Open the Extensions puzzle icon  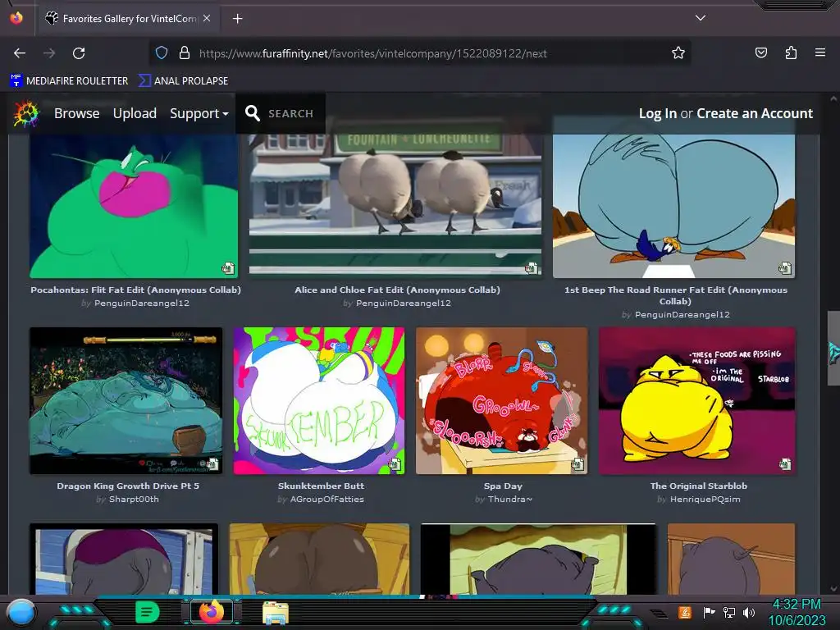coord(791,53)
